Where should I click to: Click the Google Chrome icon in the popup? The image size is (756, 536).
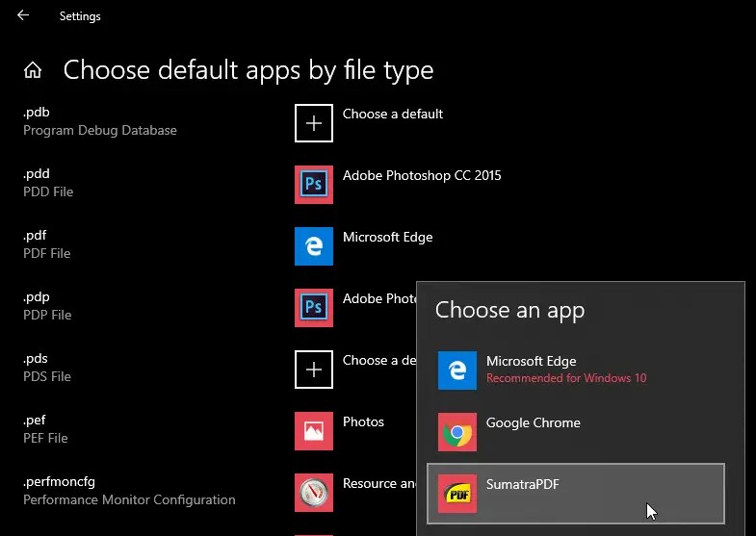[x=457, y=432]
